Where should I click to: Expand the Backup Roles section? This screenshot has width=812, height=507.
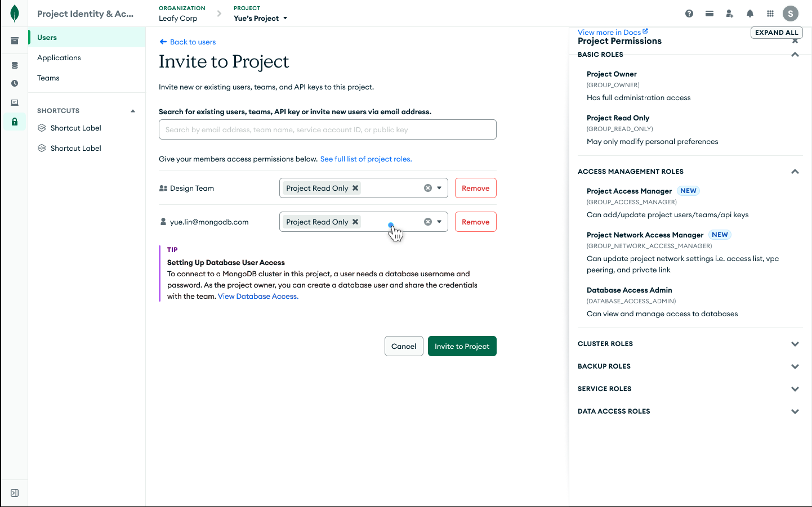click(795, 366)
